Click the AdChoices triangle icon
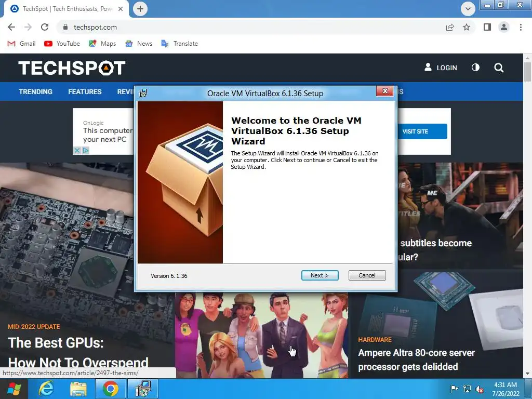 86,150
